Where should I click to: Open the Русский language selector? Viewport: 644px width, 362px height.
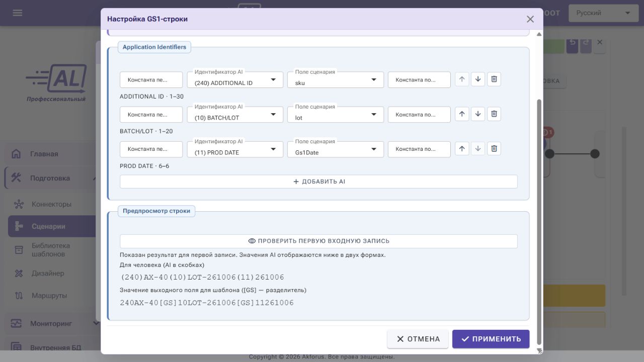click(603, 13)
